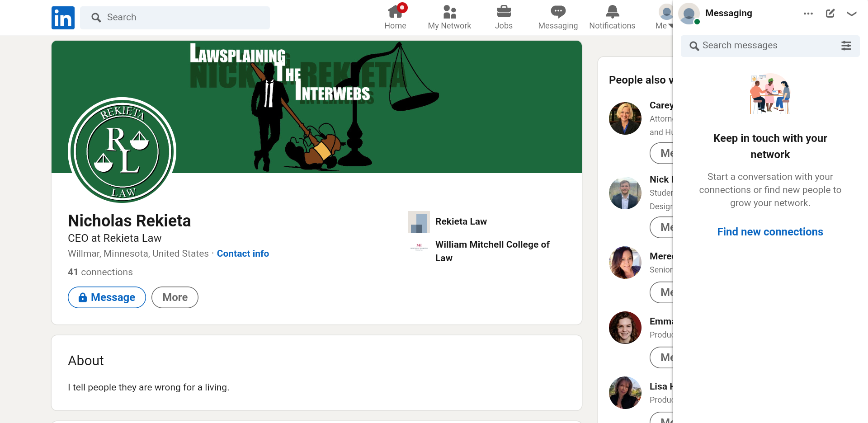This screenshot has width=868, height=423.
Task: Click into the main Search field
Action: [x=175, y=18]
